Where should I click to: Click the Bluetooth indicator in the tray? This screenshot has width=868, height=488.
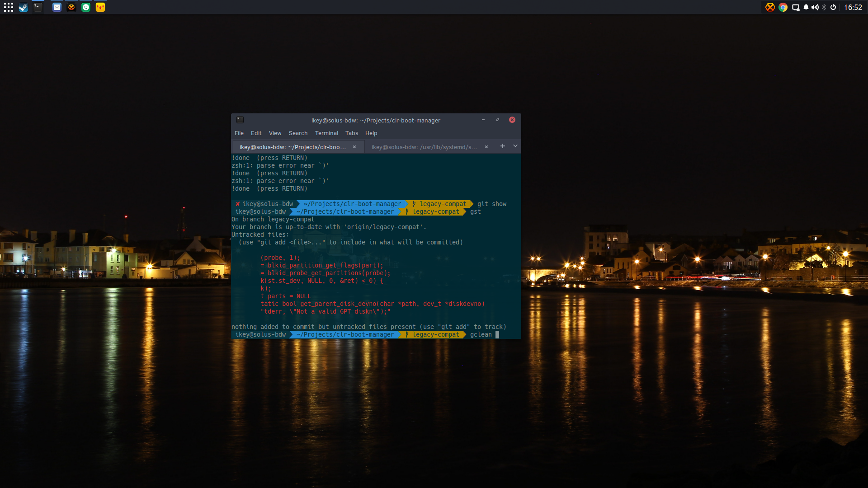click(x=824, y=7)
